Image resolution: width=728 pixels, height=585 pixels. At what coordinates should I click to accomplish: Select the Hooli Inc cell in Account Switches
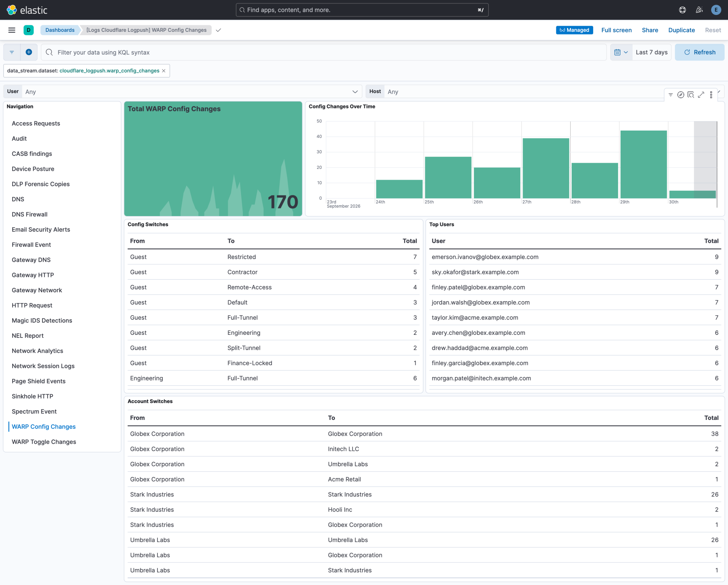(340, 510)
